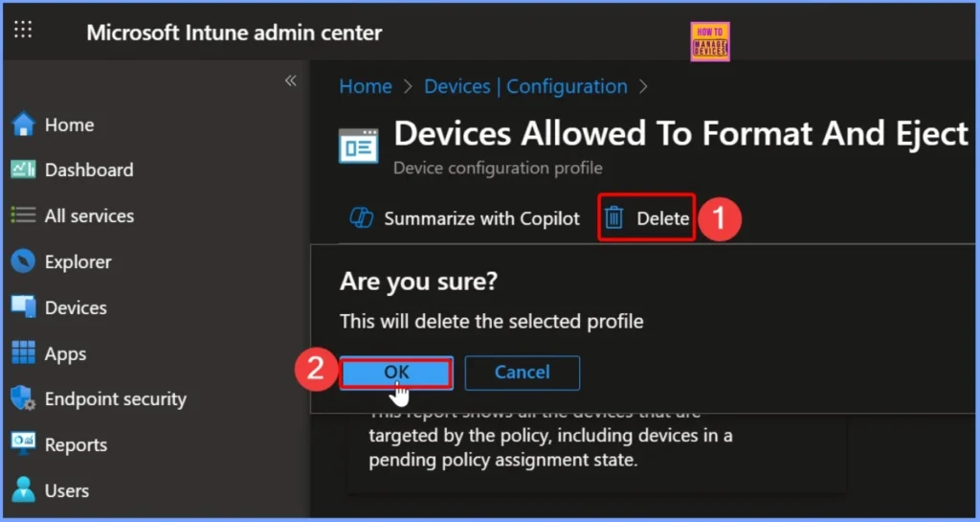Click the Microsoft Intune admin center title
980x522 pixels.
pos(234,33)
